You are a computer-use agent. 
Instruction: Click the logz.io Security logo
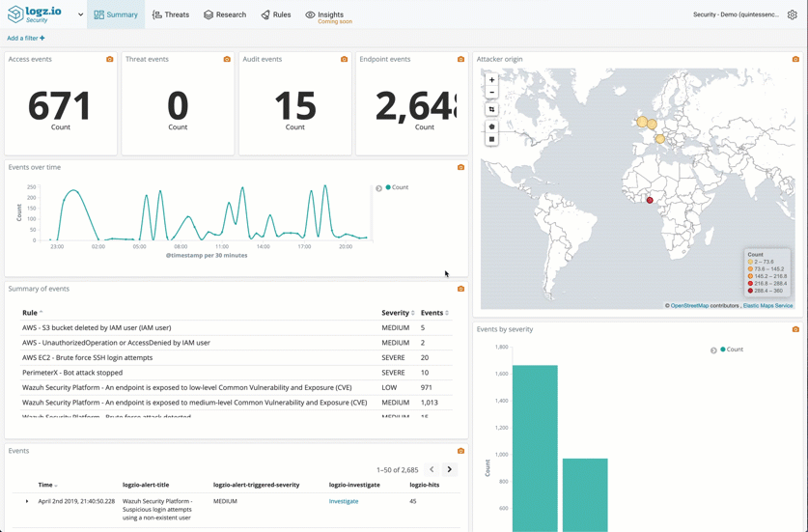(34, 14)
